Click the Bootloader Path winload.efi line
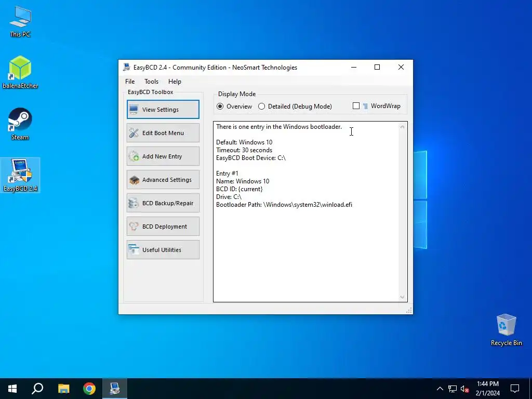532x399 pixels. (x=284, y=205)
